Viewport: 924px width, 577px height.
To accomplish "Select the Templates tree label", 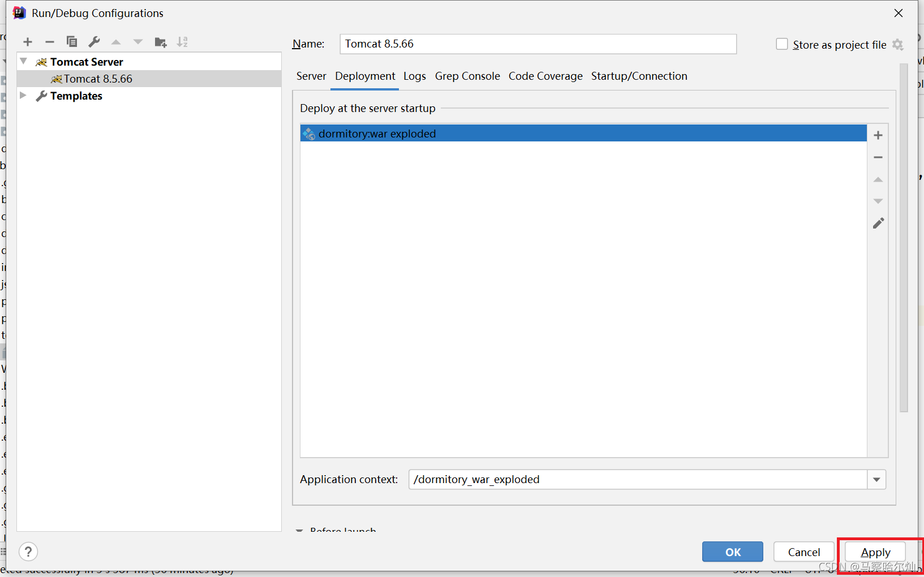I will [76, 96].
